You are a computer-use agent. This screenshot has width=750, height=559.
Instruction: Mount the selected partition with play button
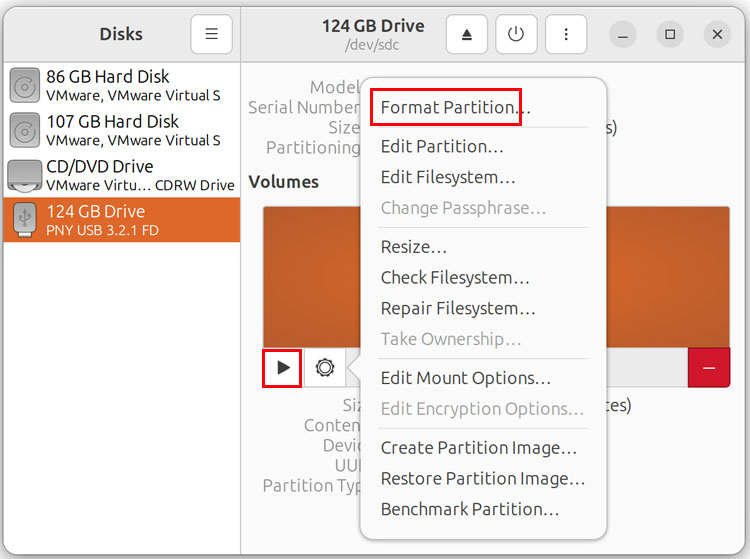click(282, 368)
